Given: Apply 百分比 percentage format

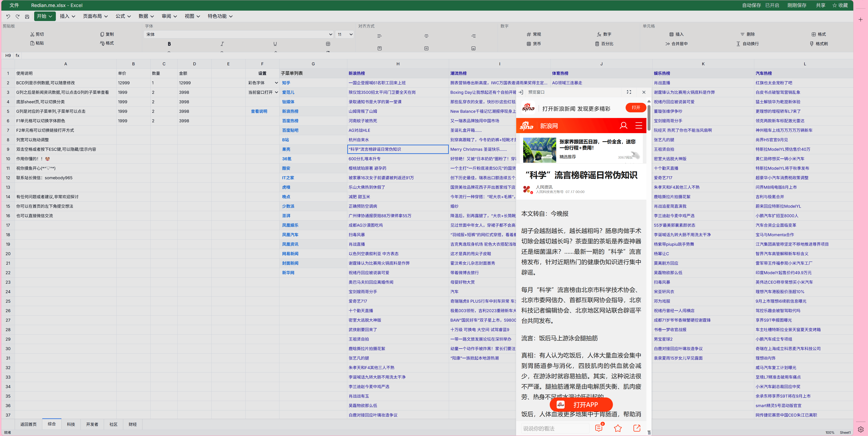Looking at the screenshot, I should point(604,44).
